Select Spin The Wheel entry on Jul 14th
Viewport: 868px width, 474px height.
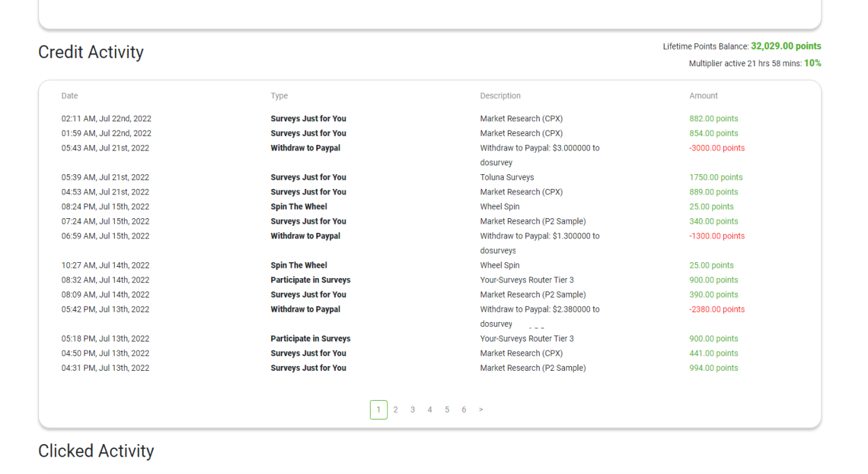point(299,265)
